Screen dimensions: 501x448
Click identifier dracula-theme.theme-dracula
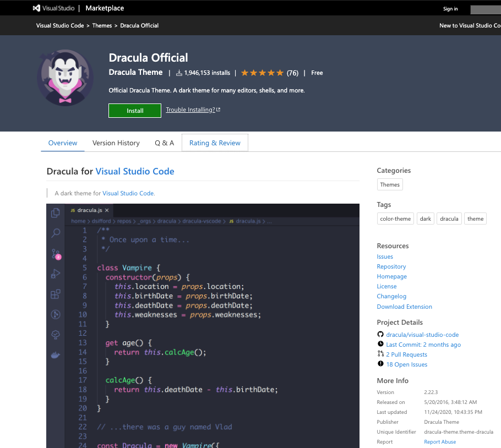point(459,432)
